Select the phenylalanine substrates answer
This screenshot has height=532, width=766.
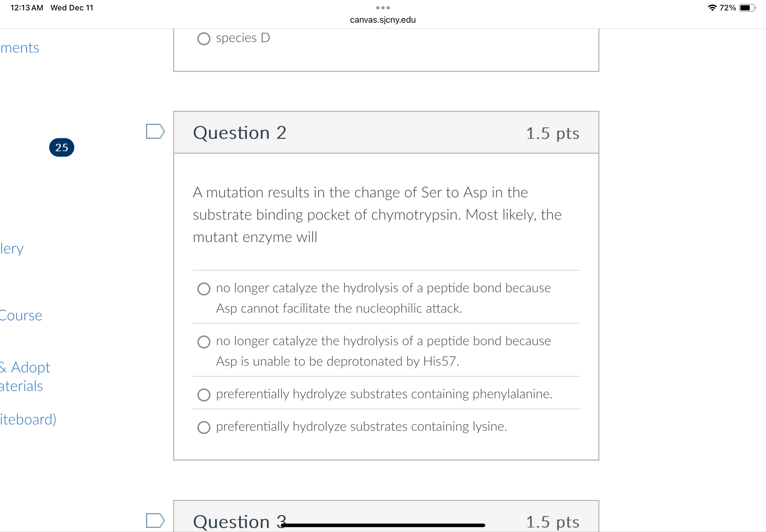[204, 395]
